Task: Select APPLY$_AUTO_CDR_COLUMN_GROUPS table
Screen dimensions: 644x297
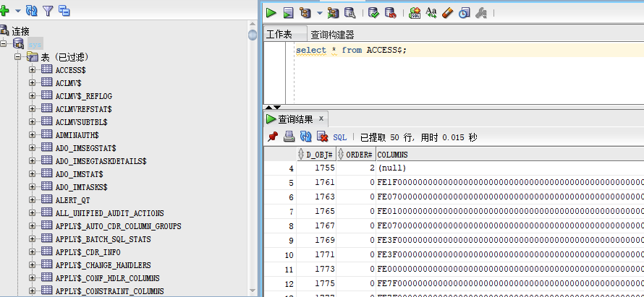Action: [118, 226]
